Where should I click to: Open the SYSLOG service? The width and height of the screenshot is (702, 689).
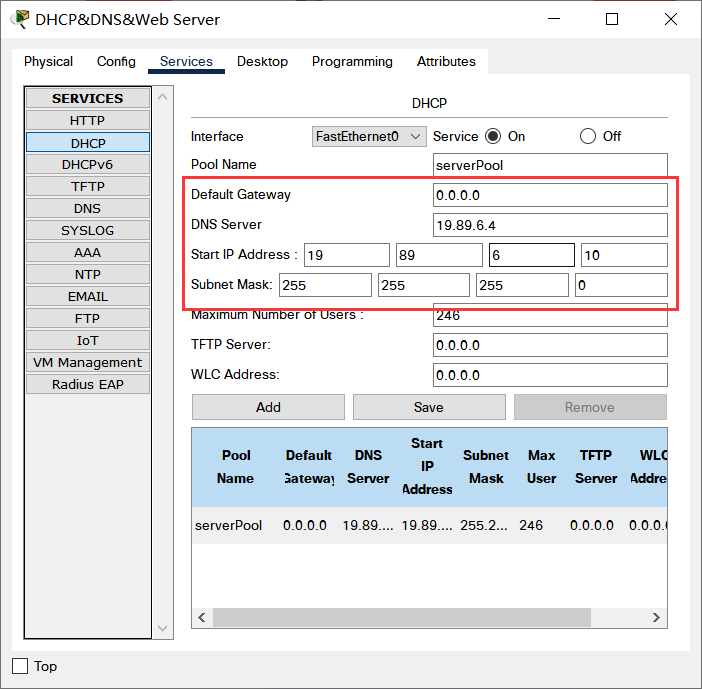[x=88, y=231]
